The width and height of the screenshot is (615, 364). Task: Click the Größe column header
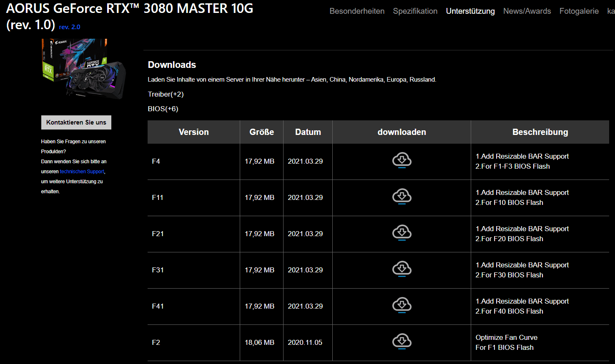pos(262,132)
